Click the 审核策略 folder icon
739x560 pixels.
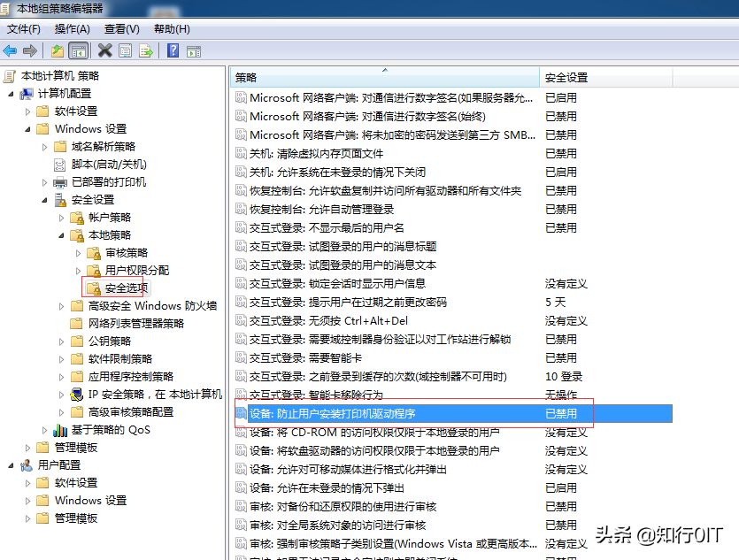click(x=94, y=253)
